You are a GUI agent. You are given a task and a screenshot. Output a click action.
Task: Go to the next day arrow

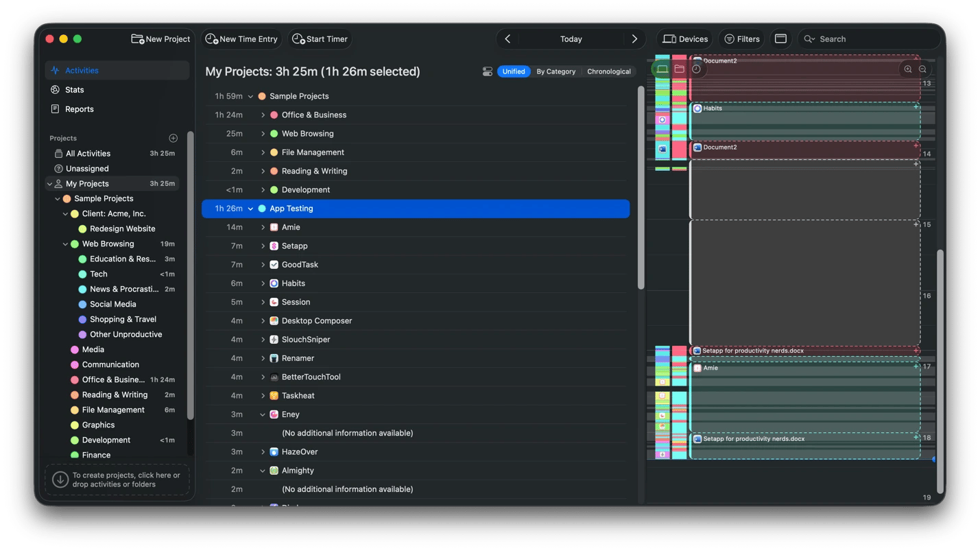pos(634,39)
